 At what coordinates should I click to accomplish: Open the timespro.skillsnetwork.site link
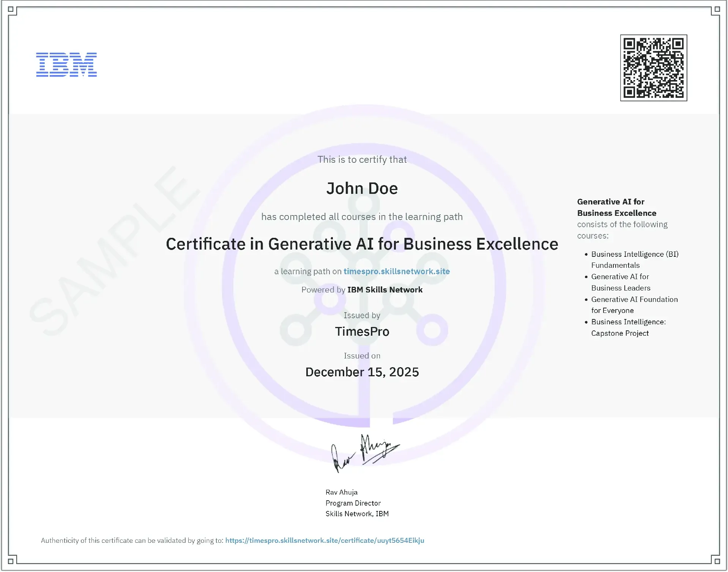(x=396, y=272)
